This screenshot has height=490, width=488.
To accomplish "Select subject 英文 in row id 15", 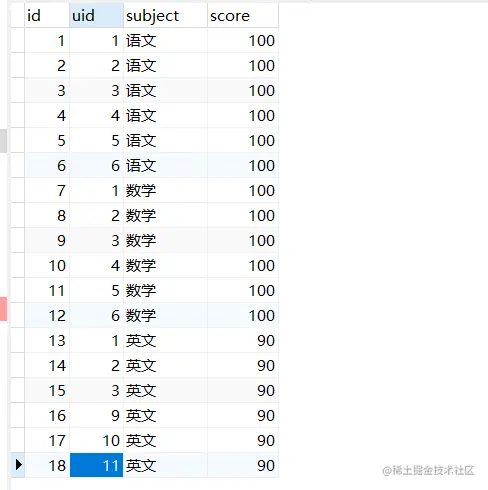I will 165,390.
